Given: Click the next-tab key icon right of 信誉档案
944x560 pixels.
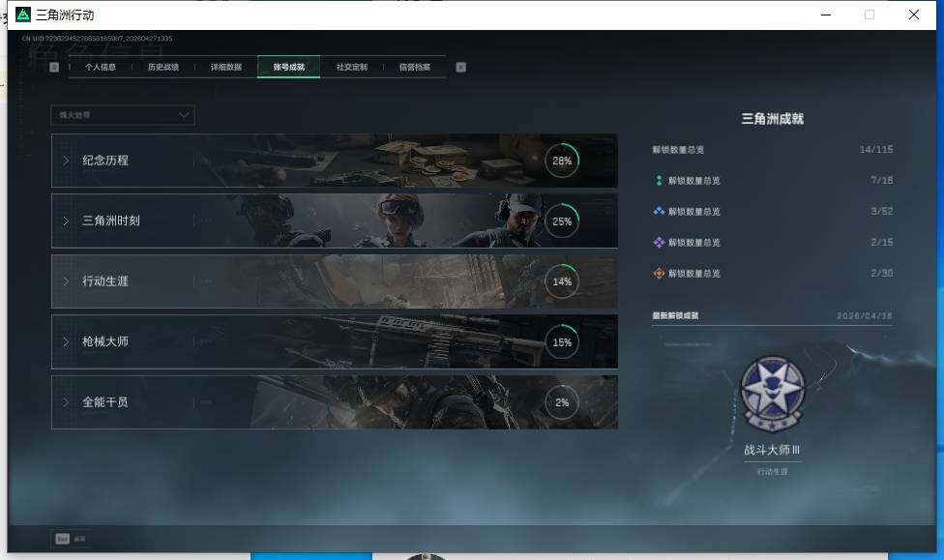Looking at the screenshot, I should click(x=461, y=67).
